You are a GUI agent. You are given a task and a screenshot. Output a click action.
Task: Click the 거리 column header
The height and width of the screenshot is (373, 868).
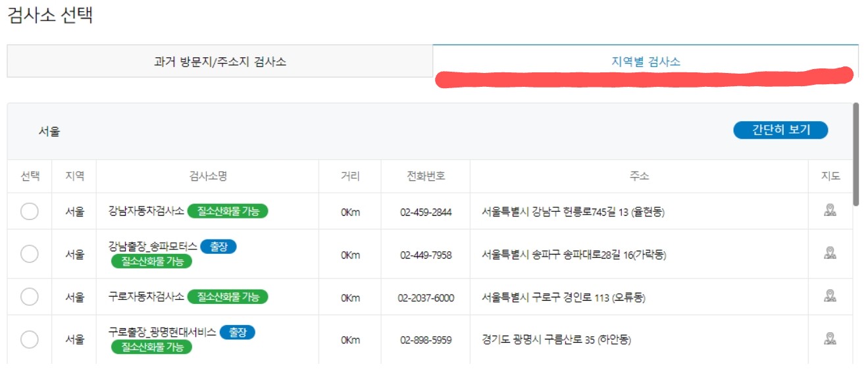350,176
